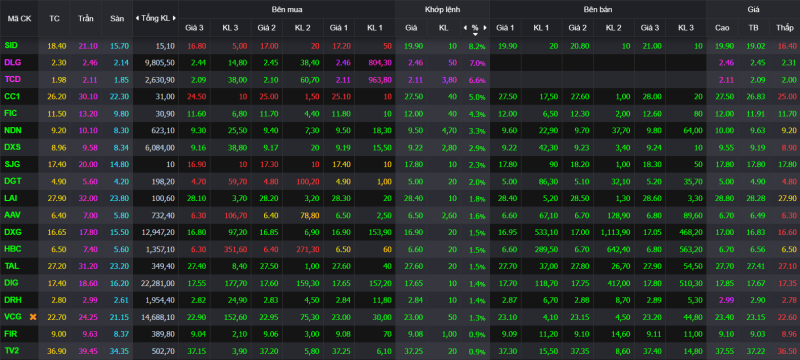The image size is (800, 360).
Task: Sort by the Mã CK column header
Action: coord(19,18)
